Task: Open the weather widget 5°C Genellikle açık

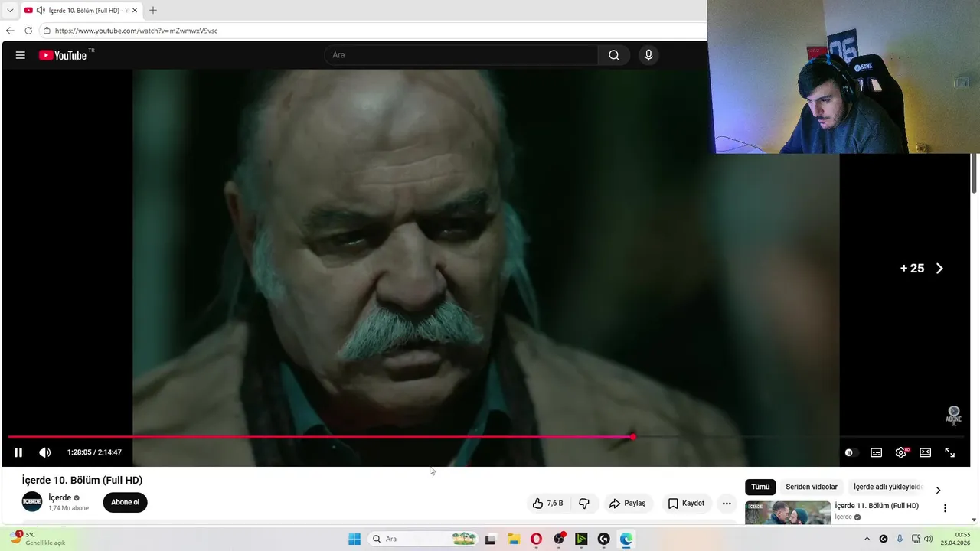Action: point(38,538)
